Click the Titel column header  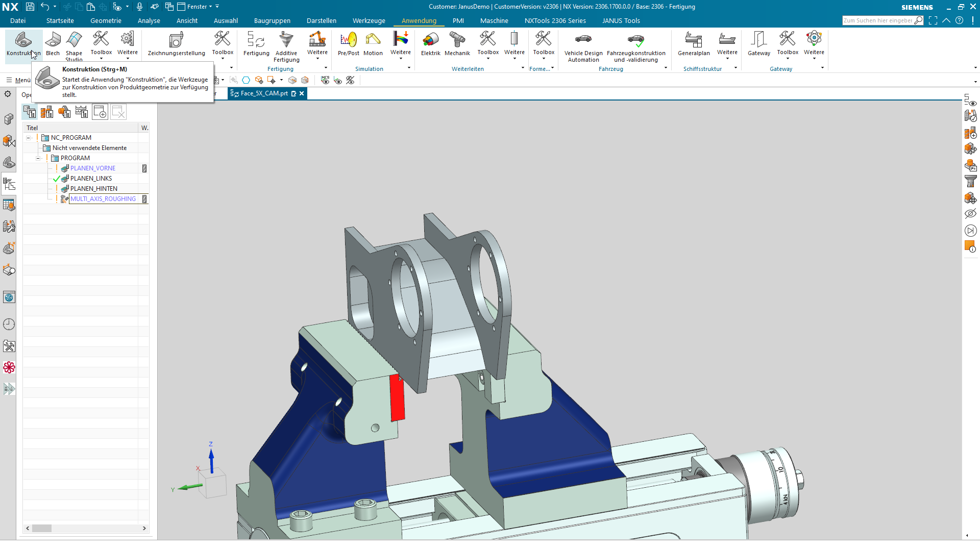point(81,128)
